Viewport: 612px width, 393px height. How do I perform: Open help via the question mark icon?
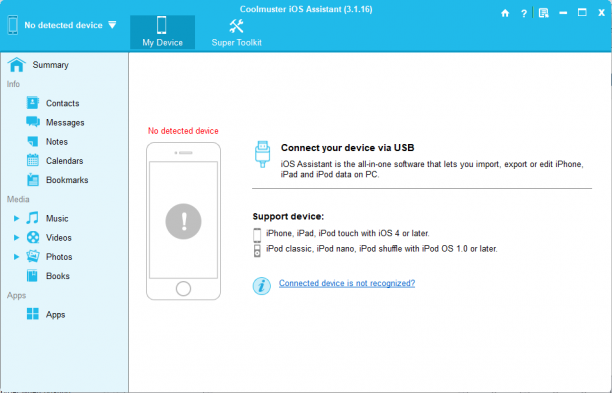[524, 14]
